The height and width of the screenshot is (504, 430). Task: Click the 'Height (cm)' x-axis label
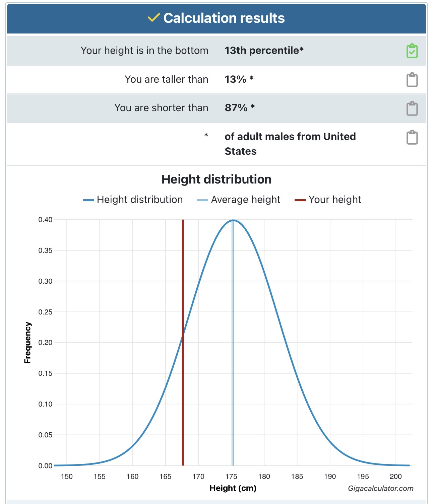coord(233,488)
